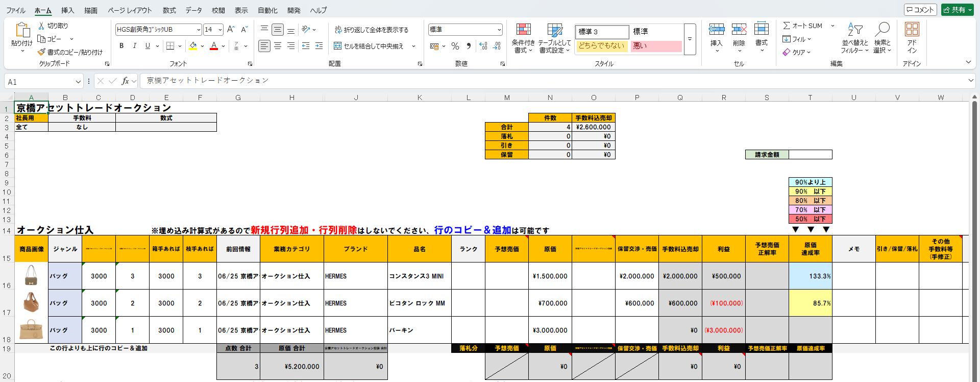
Task: Click the HERMES コンスタンス3 MINI bag thumbnail
Action: pos(31,276)
